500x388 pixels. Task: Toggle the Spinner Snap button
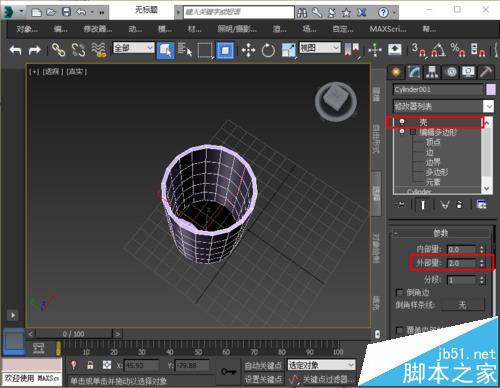(x=478, y=50)
